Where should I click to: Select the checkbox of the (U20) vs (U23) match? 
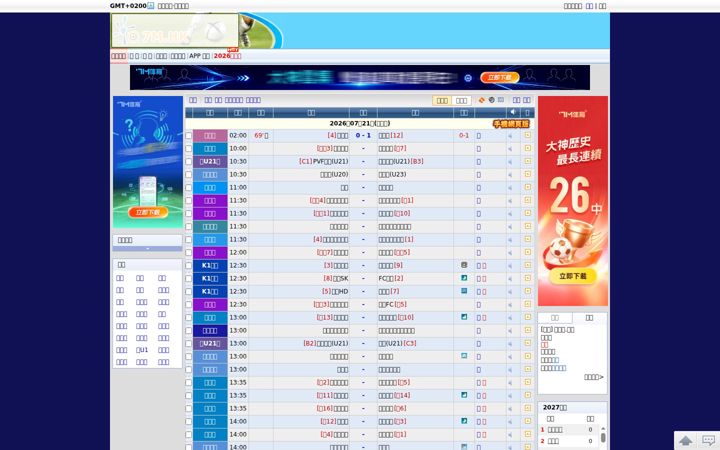point(188,174)
